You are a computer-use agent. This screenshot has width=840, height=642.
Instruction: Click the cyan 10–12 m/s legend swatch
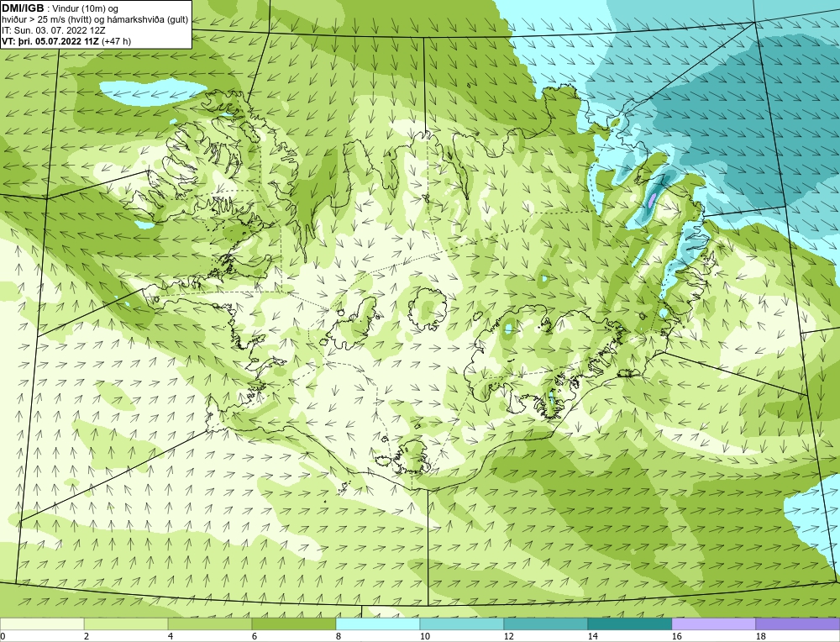(462, 624)
